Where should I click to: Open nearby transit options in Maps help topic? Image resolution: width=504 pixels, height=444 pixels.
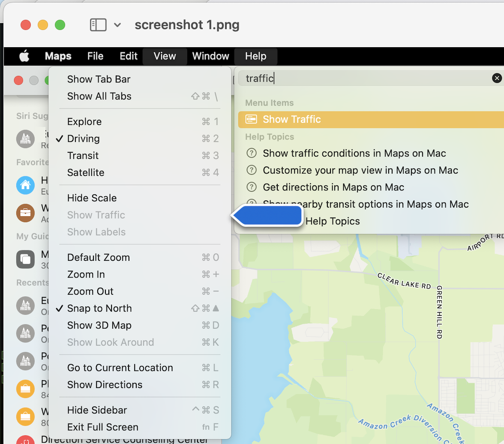point(366,204)
